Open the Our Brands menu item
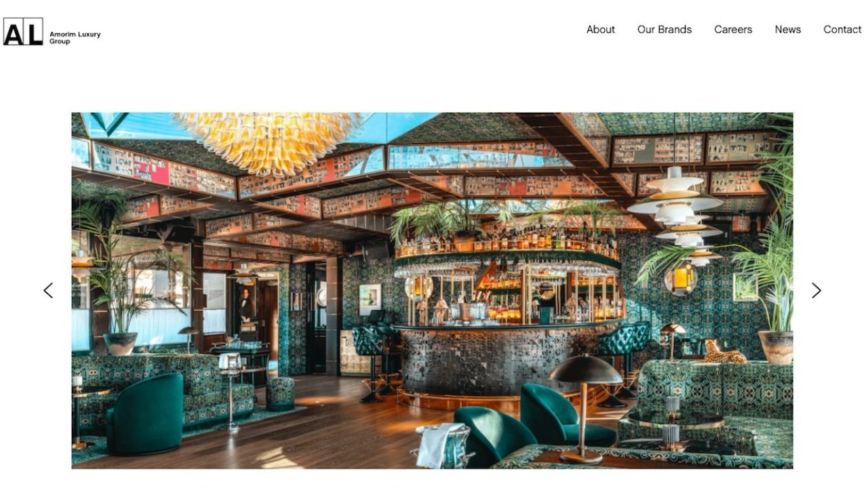The height and width of the screenshot is (488, 868). tap(665, 29)
